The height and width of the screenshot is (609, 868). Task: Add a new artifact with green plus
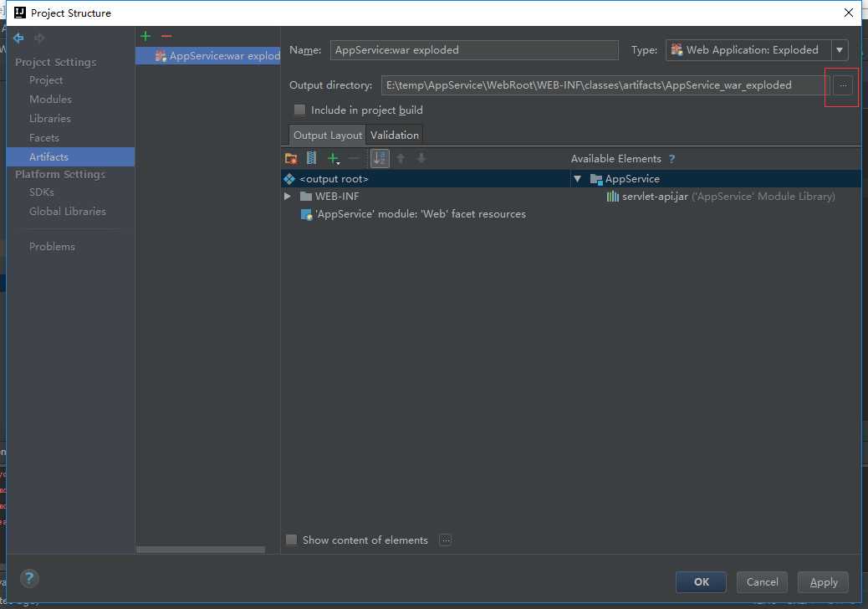point(146,36)
